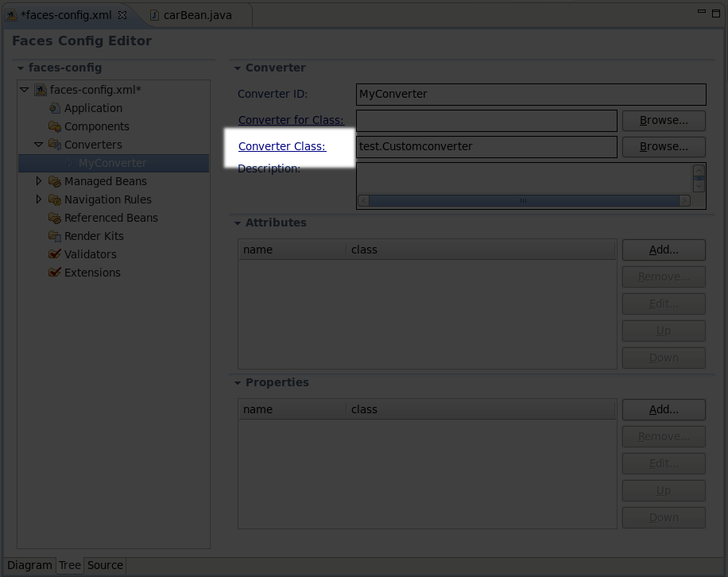Collapse the Converter section header
Image resolution: width=728 pixels, height=577 pixels.
pyautogui.click(x=236, y=68)
